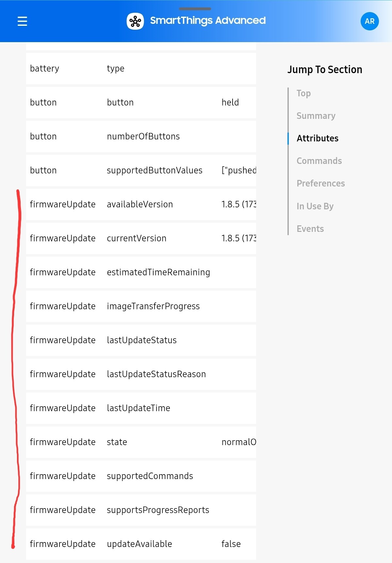Jump to the Summary section
392x563 pixels.
click(316, 116)
